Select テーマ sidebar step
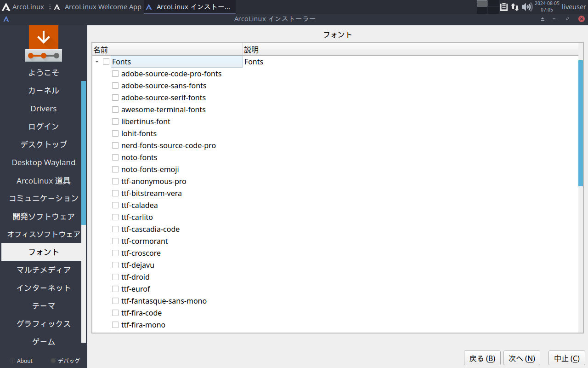 click(44, 306)
